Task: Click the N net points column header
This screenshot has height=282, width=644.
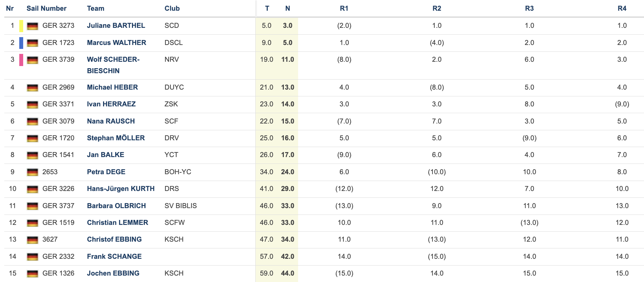Action: tap(288, 9)
